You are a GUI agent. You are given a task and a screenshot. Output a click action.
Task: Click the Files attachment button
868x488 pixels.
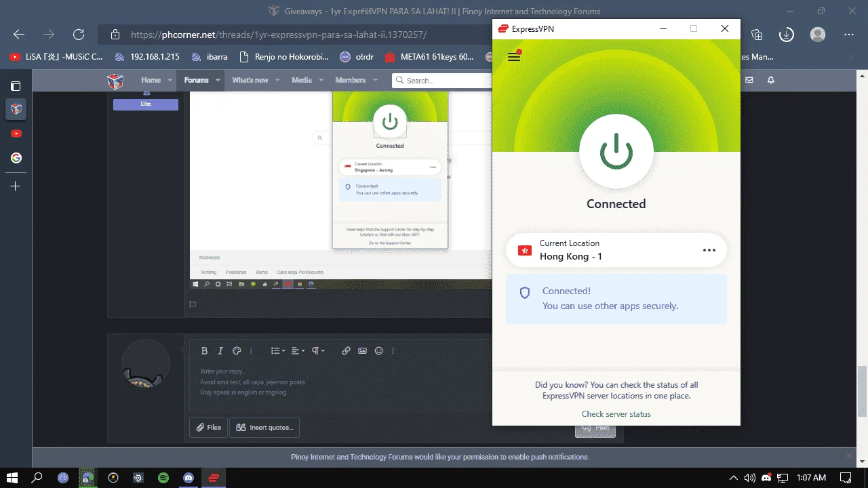coord(208,428)
